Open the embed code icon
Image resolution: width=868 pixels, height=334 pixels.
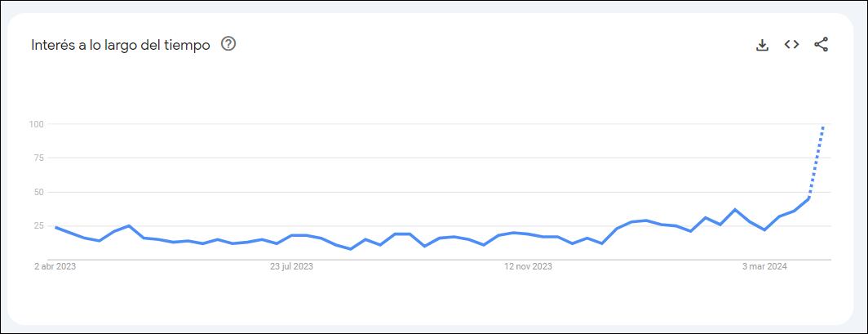tap(791, 45)
